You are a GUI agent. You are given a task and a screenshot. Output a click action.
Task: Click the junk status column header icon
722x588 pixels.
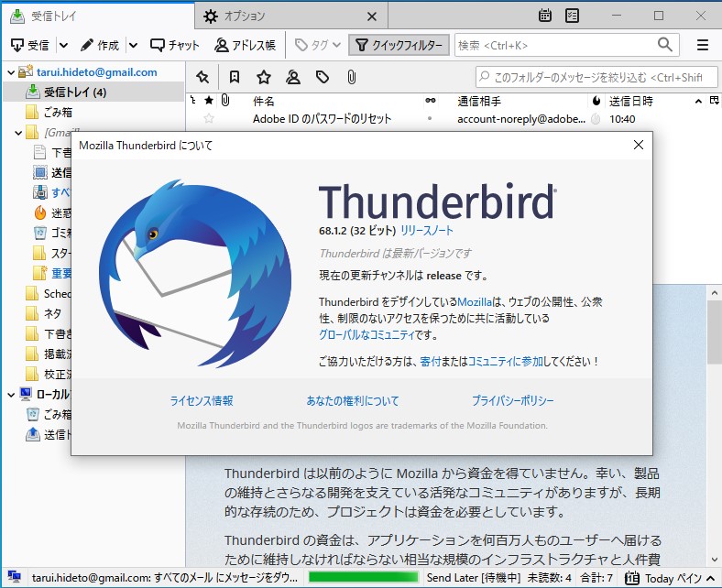[596, 101]
